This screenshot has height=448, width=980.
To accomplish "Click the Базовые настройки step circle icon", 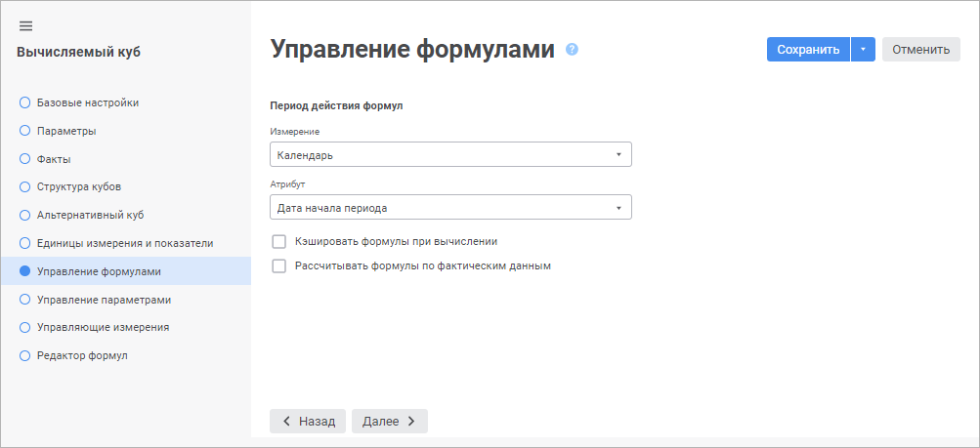I will click(x=25, y=102).
